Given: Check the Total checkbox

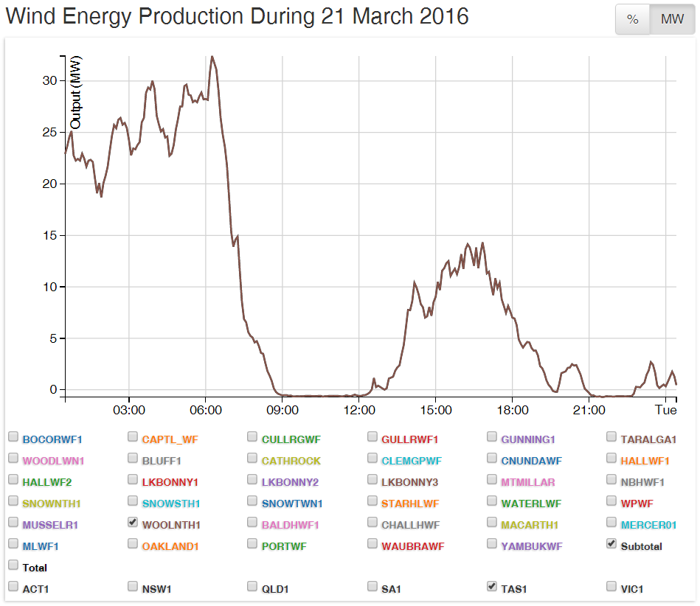Looking at the screenshot, I should pyautogui.click(x=13, y=565).
